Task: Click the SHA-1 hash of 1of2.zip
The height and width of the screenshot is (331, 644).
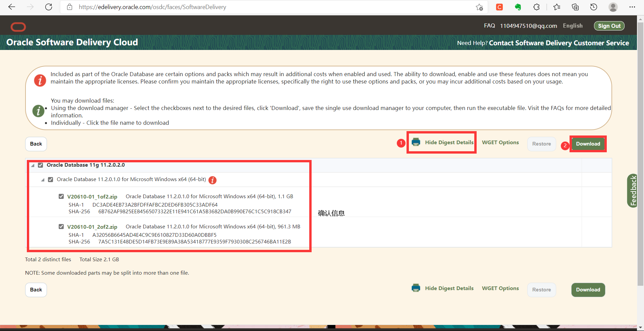Action: click(x=155, y=205)
